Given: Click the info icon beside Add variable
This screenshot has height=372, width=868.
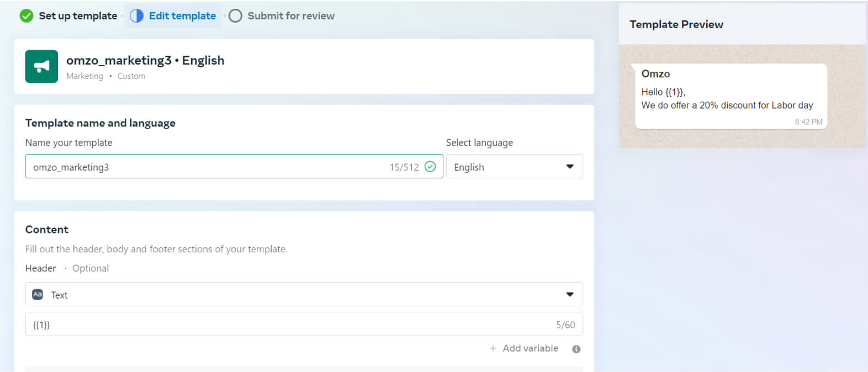Looking at the screenshot, I should 576,349.
